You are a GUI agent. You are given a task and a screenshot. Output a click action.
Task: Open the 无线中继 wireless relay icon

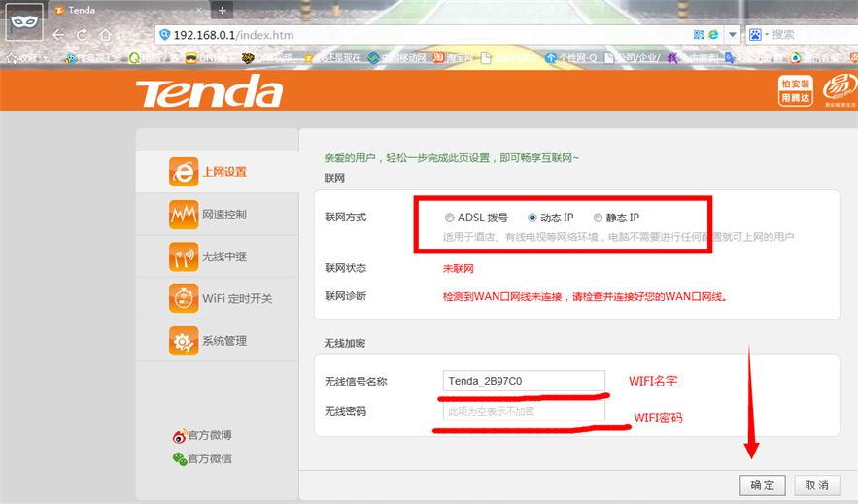(x=184, y=256)
